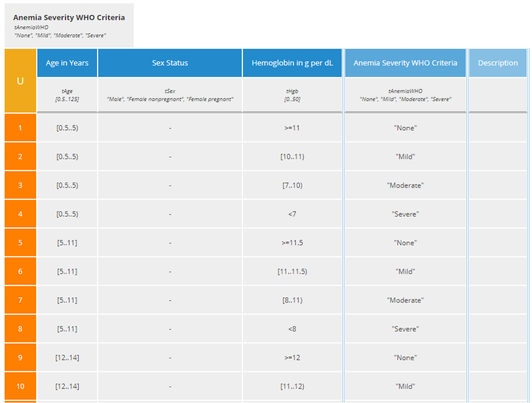
Task: Select rule row number 1
Action: [20, 128]
